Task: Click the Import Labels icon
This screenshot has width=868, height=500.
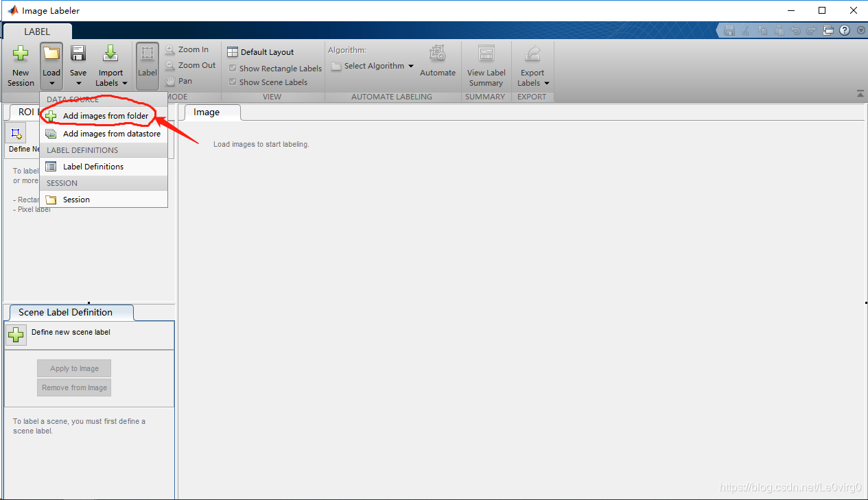Action: pyautogui.click(x=110, y=54)
